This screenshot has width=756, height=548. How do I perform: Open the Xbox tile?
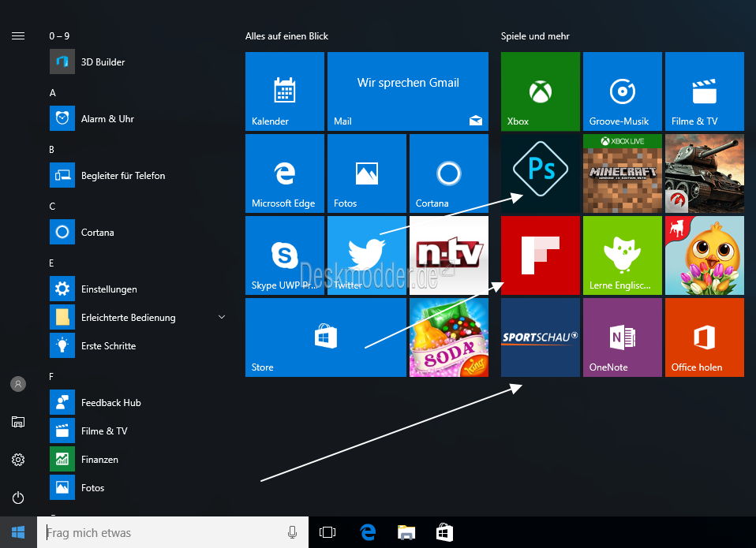click(x=541, y=91)
